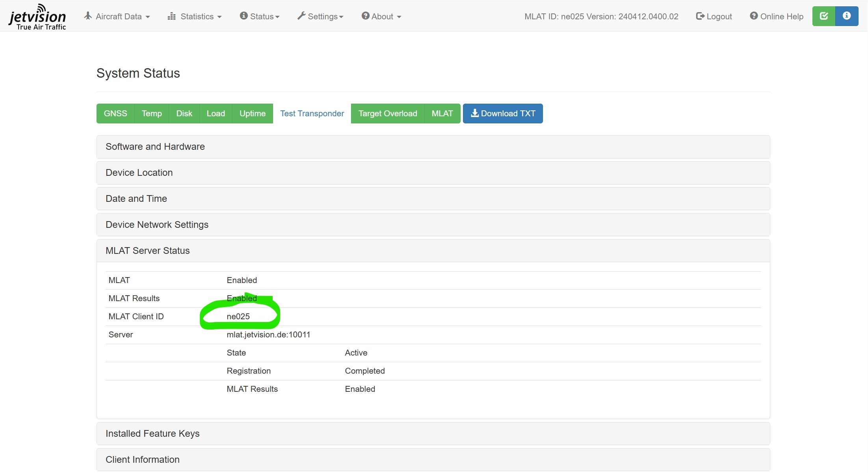Viewport: 868px width, 473px height.
Task: Expand the Device Location panel
Action: pos(433,173)
